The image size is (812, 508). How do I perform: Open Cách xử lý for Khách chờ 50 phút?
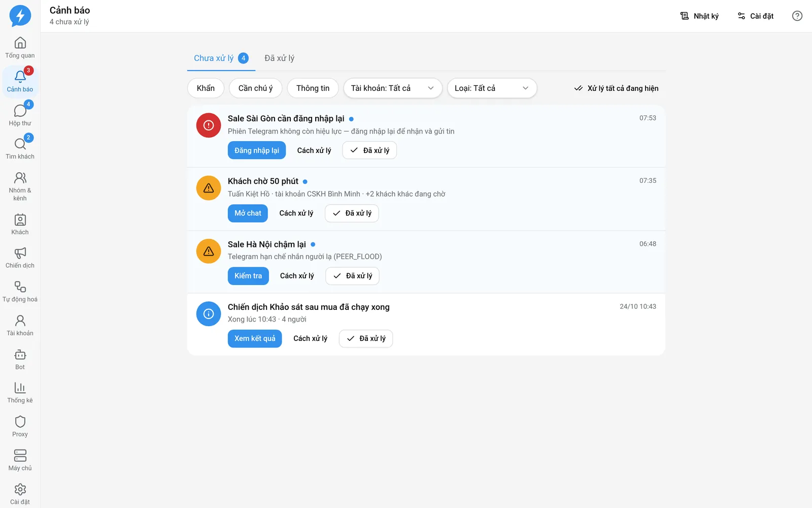tap(296, 213)
